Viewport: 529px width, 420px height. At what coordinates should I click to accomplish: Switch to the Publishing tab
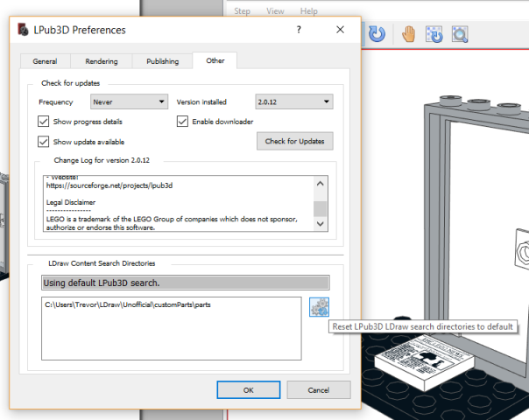tap(162, 61)
